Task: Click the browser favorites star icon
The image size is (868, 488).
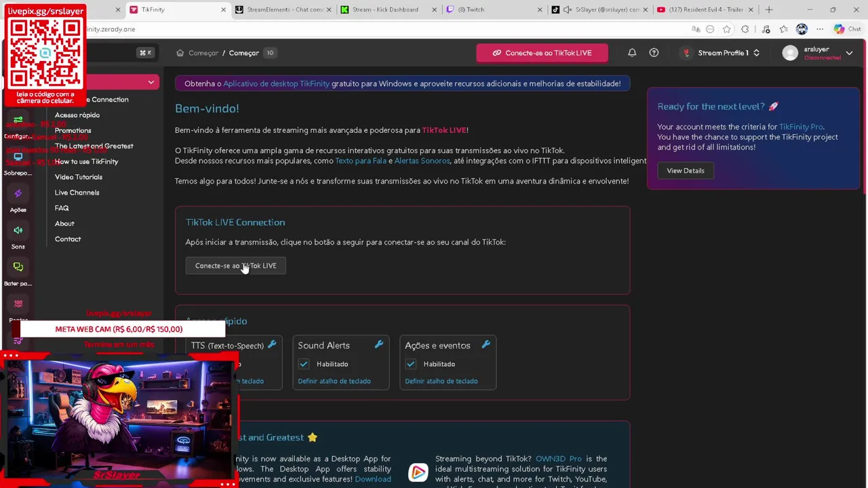Action: (727, 29)
